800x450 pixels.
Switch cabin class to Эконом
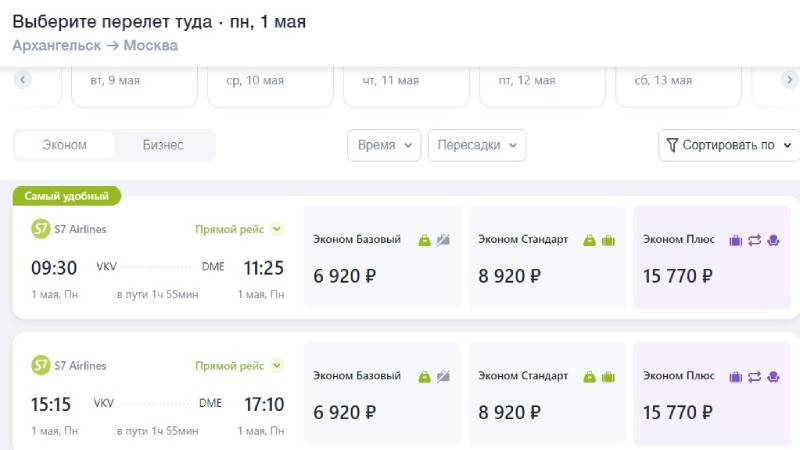click(x=64, y=145)
